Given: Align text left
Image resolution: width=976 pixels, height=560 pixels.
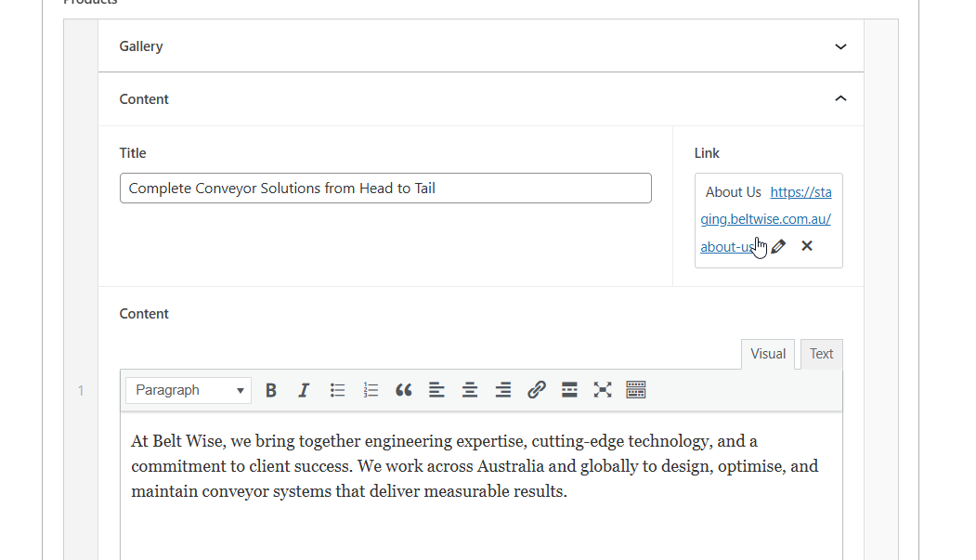Looking at the screenshot, I should 436,390.
